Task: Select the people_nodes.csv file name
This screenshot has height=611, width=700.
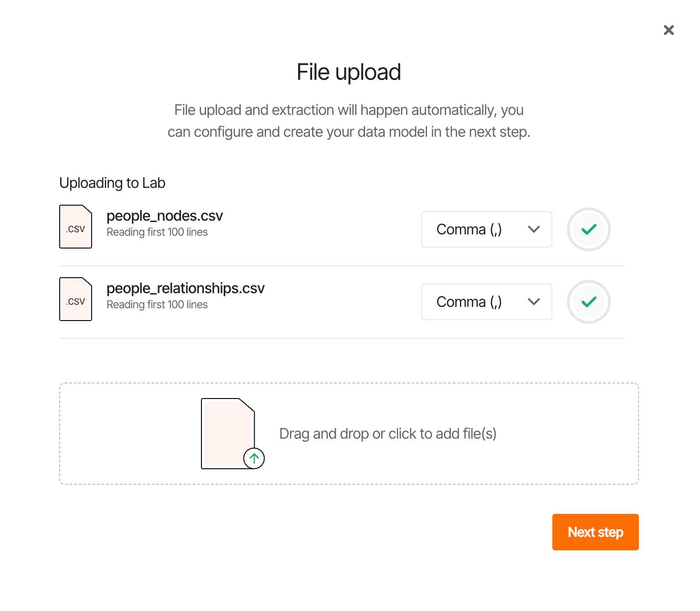Action: point(165,216)
